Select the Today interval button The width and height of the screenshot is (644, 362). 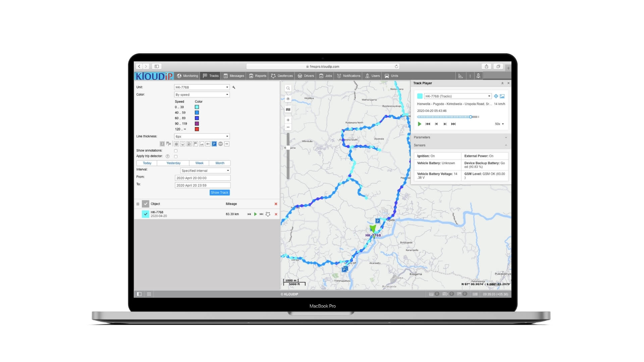147,163
